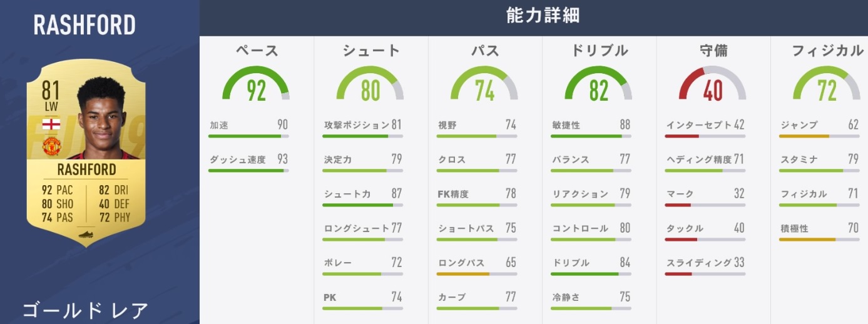Select the ドリブル gauge showing 82
Screen dimensions: 868x324
[598, 85]
